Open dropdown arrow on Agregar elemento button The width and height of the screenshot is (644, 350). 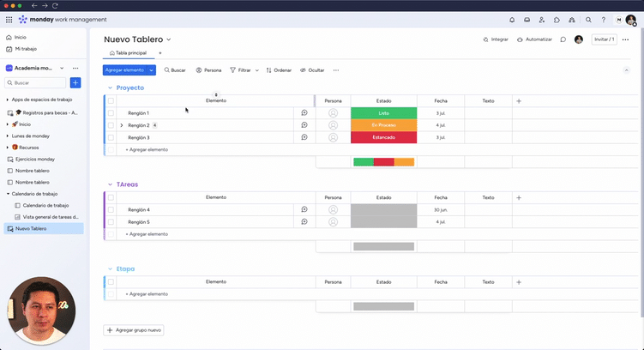[x=152, y=69]
